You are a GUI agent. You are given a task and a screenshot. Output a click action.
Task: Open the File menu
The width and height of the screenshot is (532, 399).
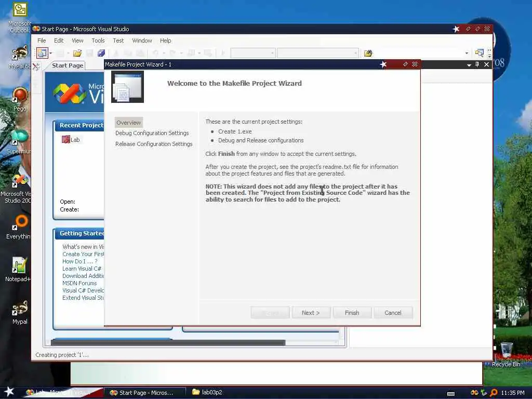(x=42, y=41)
